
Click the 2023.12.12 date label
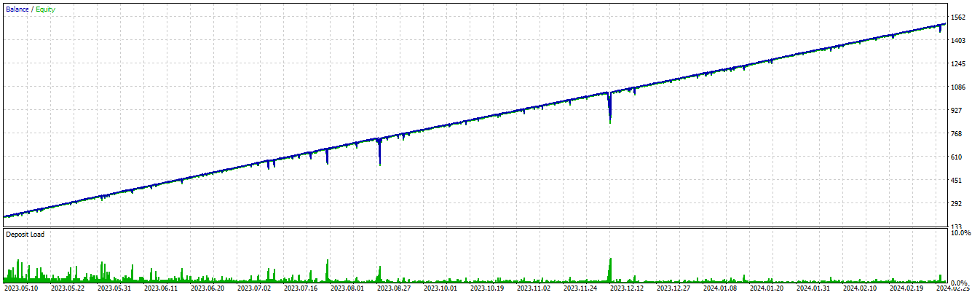point(627,289)
